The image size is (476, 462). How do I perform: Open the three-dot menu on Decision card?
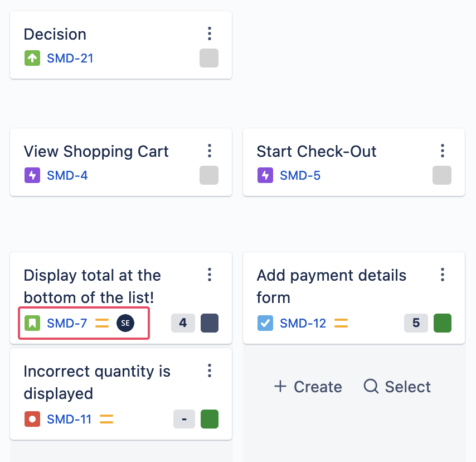click(x=210, y=33)
